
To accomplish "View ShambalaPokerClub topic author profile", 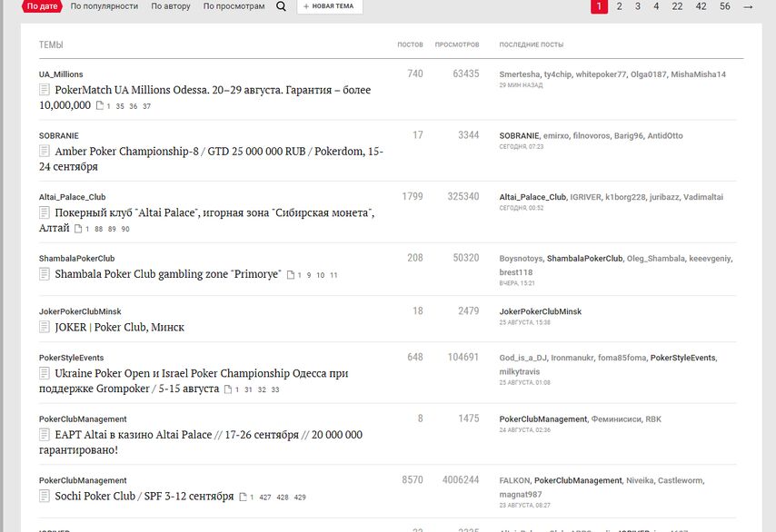I will [76, 258].
